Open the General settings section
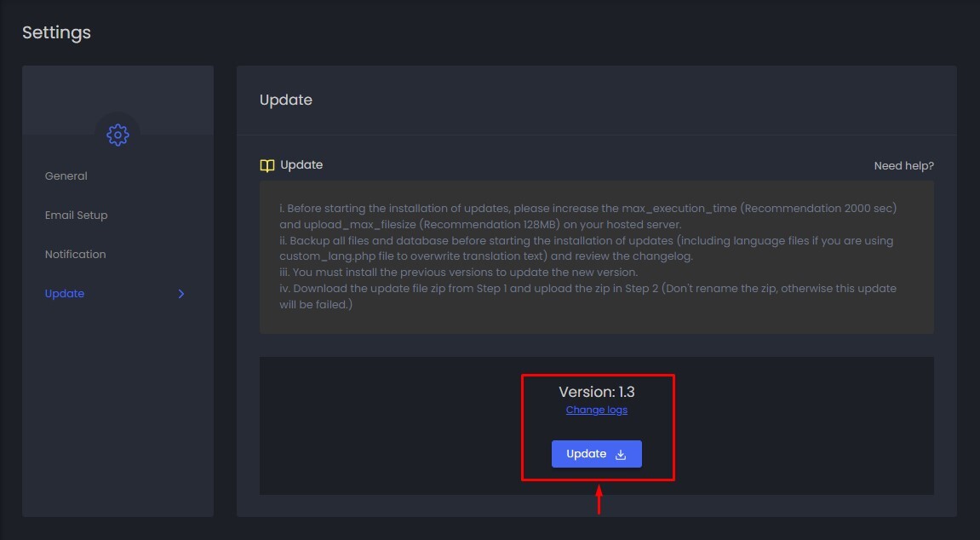The height and width of the screenshot is (540, 980). tap(66, 176)
